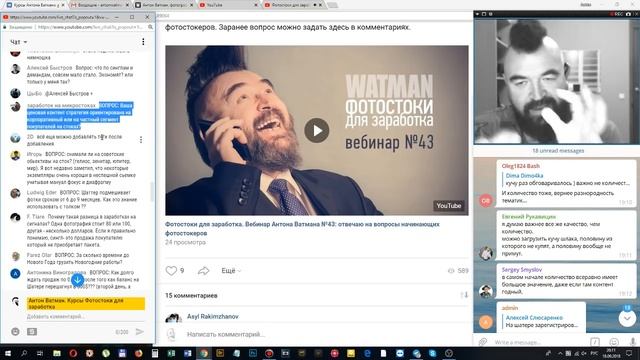Open the Asyl Rakimzhanov commenter profile
Screen dimensions: 640x360
[x=213, y=316]
